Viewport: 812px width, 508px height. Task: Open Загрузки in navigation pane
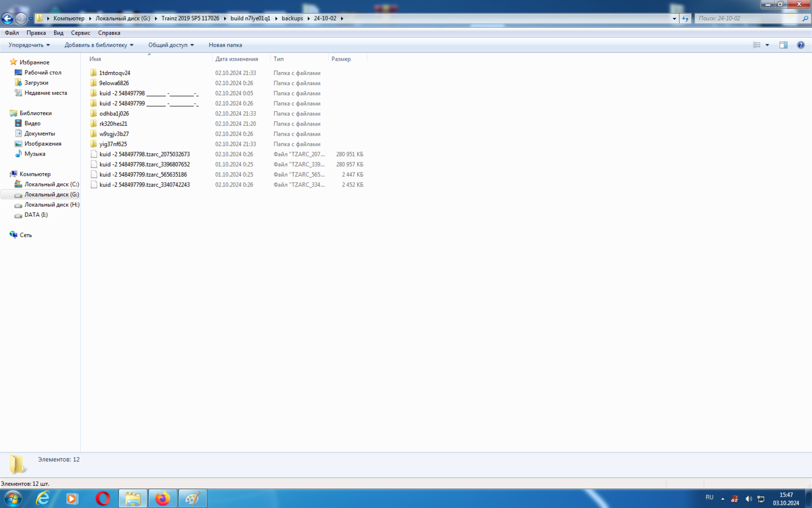pos(36,83)
